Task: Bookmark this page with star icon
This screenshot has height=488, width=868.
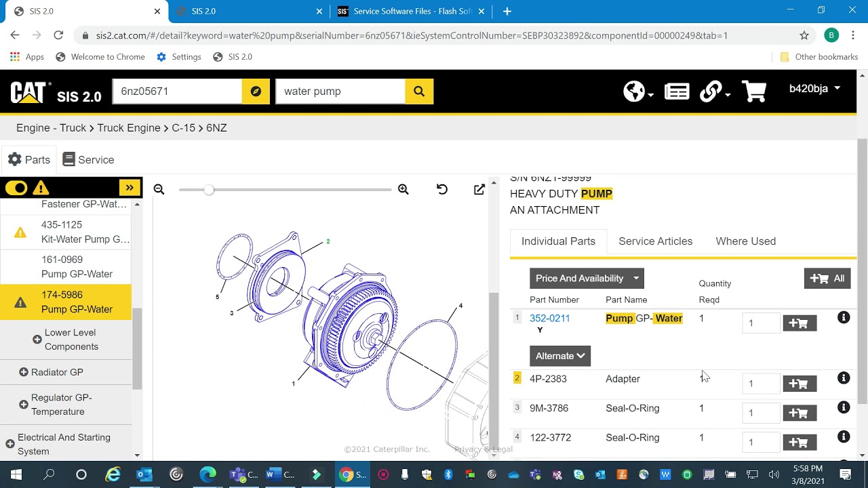Action: (804, 35)
